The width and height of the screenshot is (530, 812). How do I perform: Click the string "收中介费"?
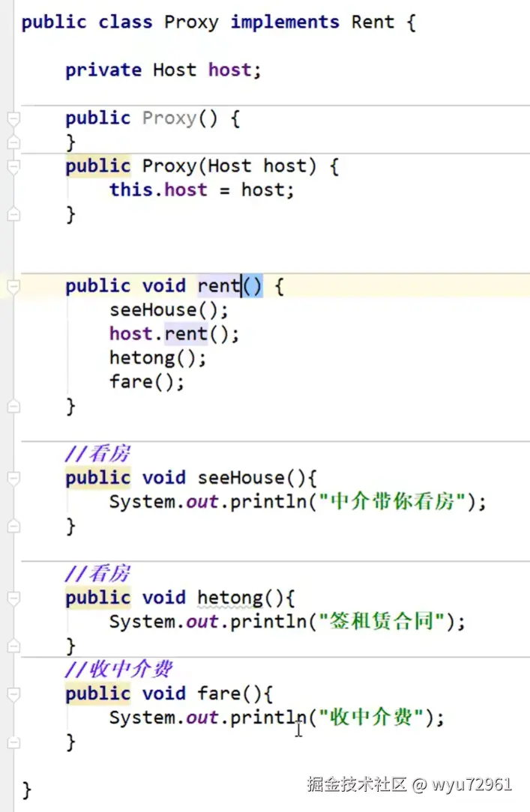pos(370,718)
